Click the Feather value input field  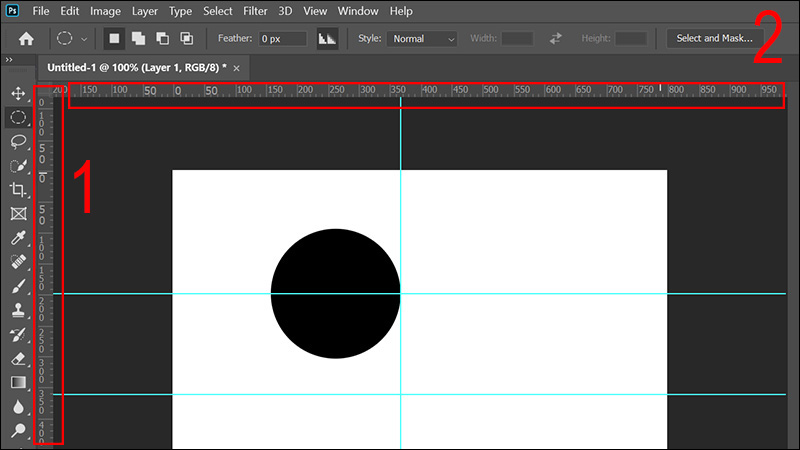pyautogui.click(x=283, y=39)
